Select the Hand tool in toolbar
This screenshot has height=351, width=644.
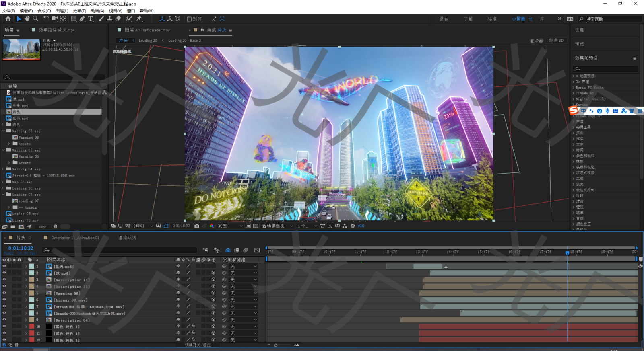pos(27,19)
